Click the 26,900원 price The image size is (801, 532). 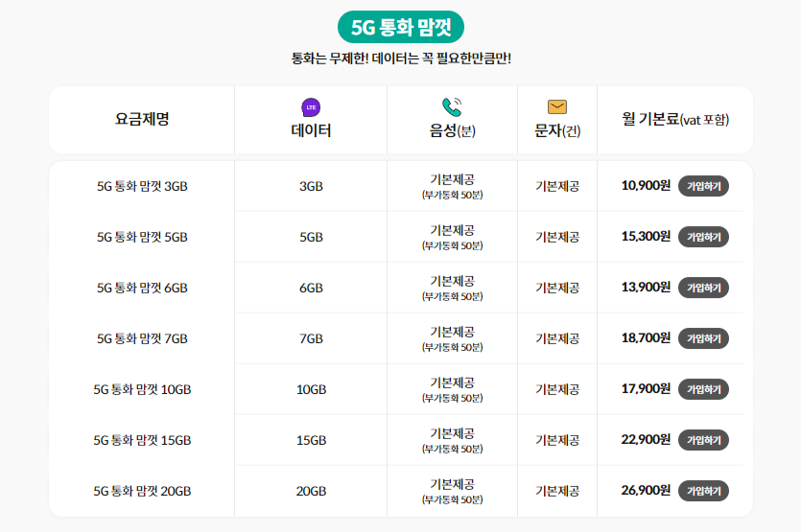point(646,490)
